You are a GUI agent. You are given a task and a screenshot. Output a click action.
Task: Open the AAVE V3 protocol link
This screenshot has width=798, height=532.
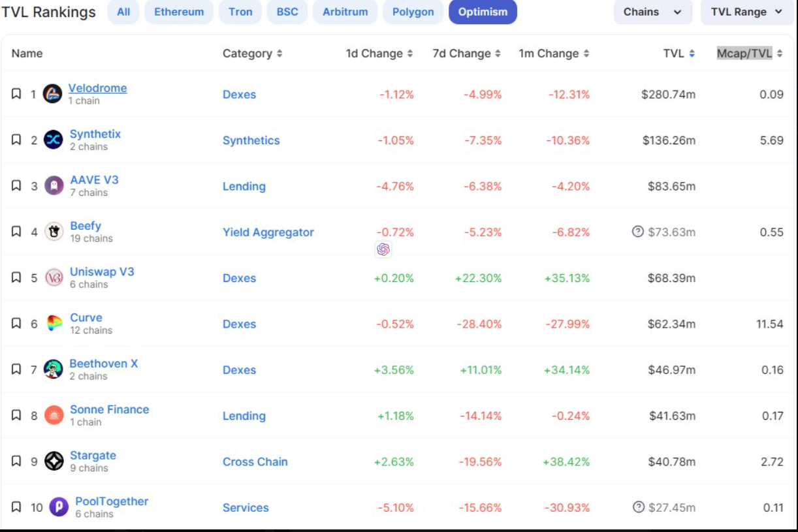95,180
